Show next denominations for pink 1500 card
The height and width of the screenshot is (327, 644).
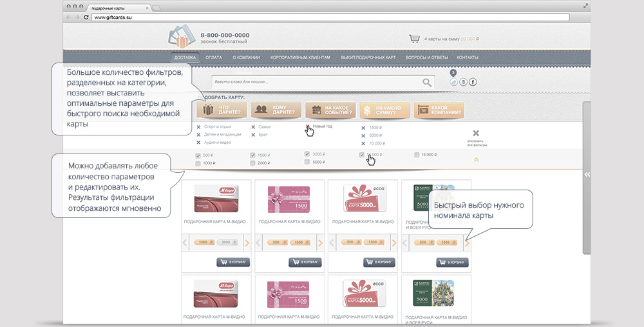pos(320,243)
